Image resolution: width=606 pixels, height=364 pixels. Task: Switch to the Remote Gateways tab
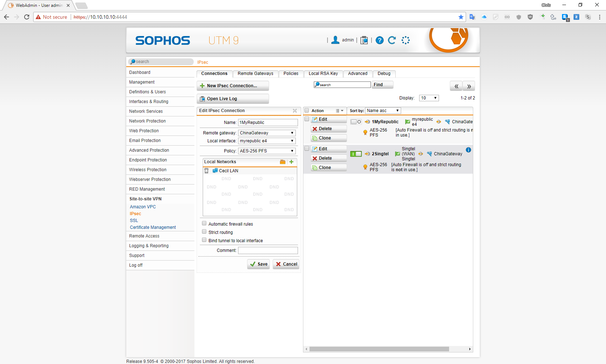[x=255, y=74]
